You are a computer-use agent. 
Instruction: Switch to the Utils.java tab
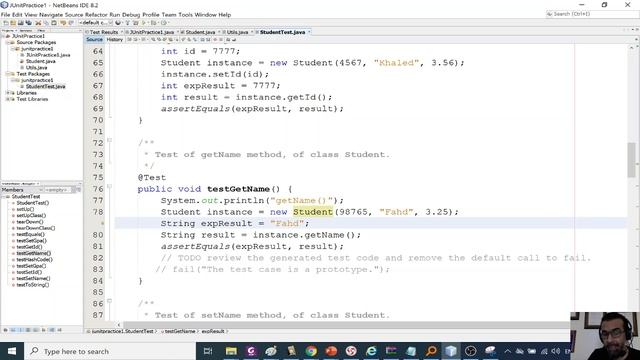pyautogui.click(x=237, y=32)
